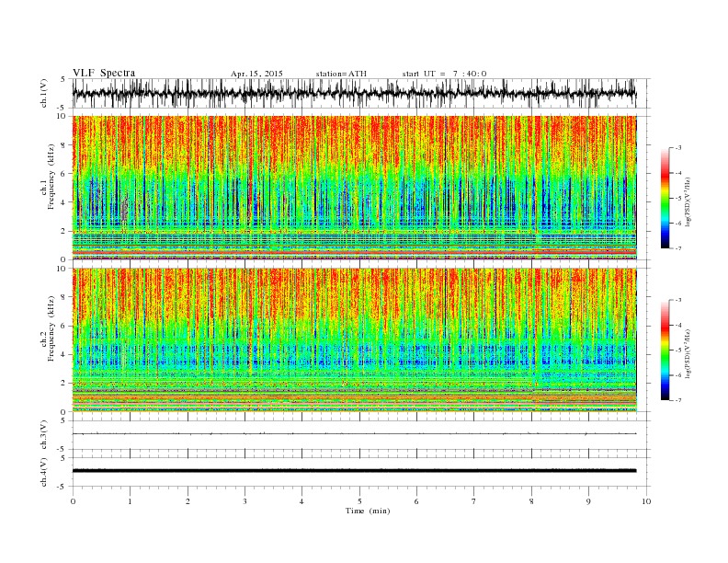The height and width of the screenshot is (563, 728).
Task: Click the '-3' tick on ch.2 colorbar
Action: (x=677, y=300)
